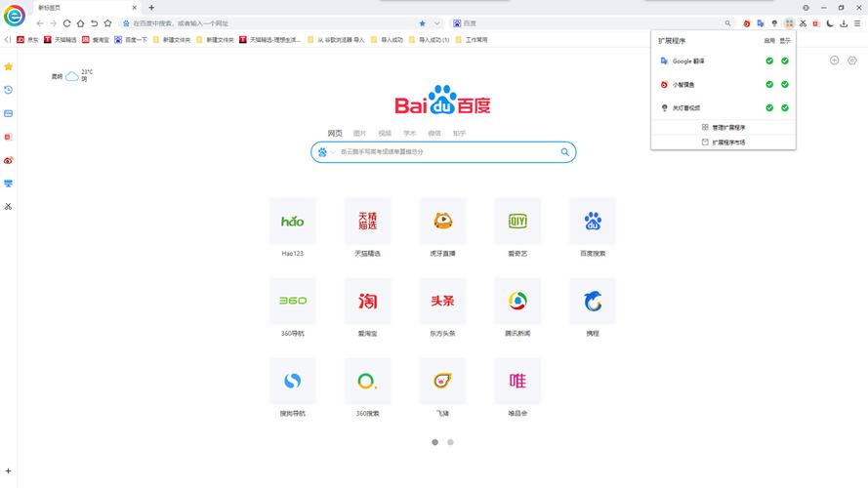Screen dimensions: 868x488
Task: Click the Google 翻译 row in extensions popup
Action: click(x=723, y=61)
